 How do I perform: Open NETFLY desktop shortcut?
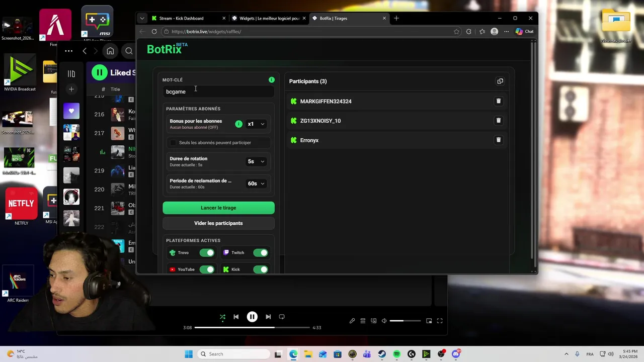coord(21,206)
